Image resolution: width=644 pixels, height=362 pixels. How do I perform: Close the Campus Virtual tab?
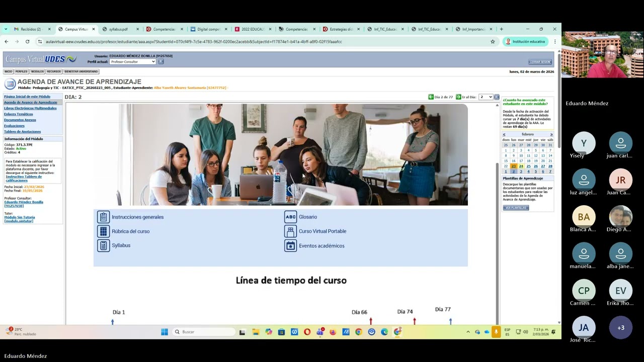pos(93,29)
